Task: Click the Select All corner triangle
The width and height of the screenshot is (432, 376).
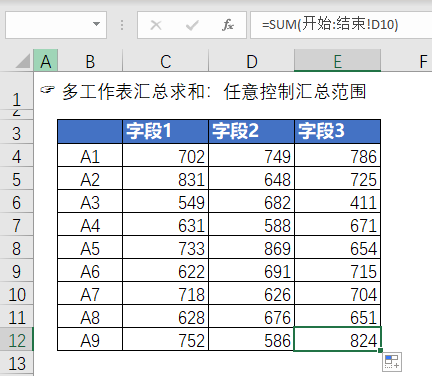Action: point(23,61)
